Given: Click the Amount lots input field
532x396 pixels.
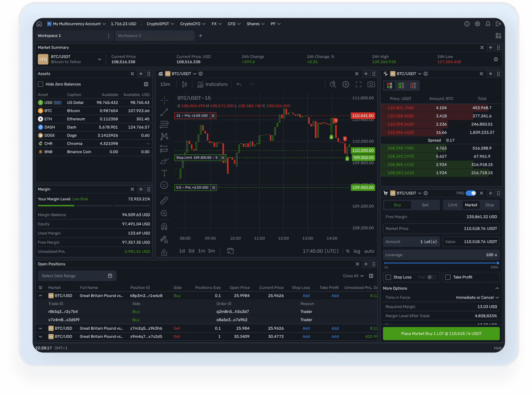Looking at the screenshot, I should (x=411, y=242).
